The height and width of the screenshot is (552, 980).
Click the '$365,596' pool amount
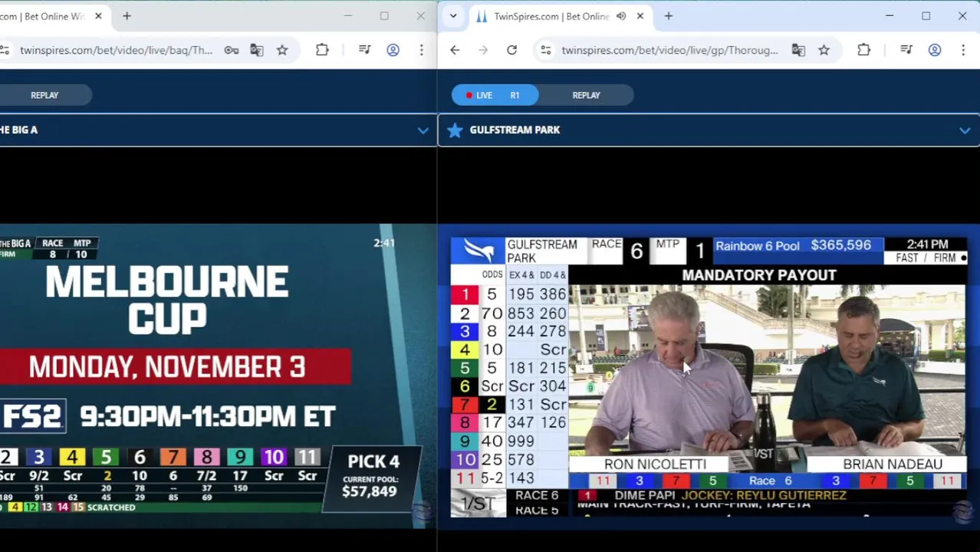click(x=840, y=245)
